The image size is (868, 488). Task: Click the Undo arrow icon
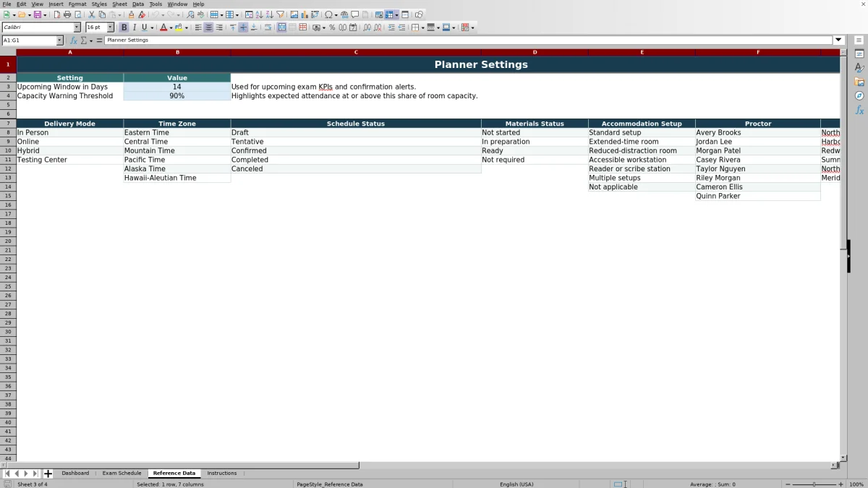155,14
